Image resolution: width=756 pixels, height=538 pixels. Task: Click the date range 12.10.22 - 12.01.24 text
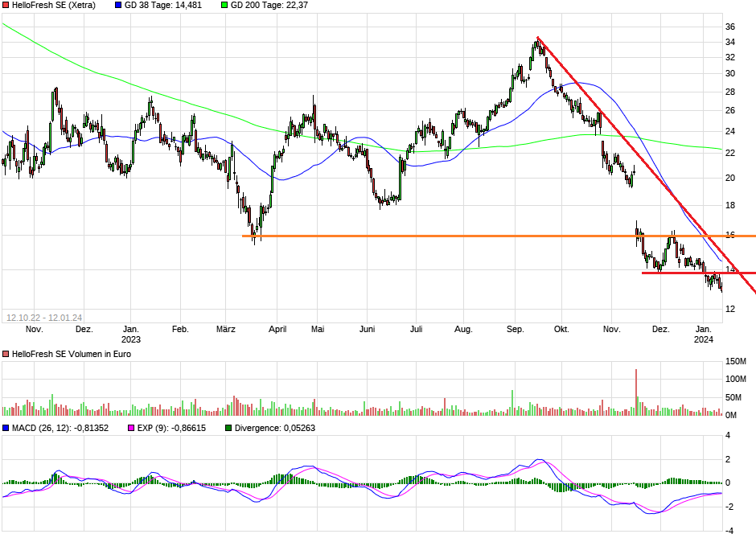coord(44,318)
